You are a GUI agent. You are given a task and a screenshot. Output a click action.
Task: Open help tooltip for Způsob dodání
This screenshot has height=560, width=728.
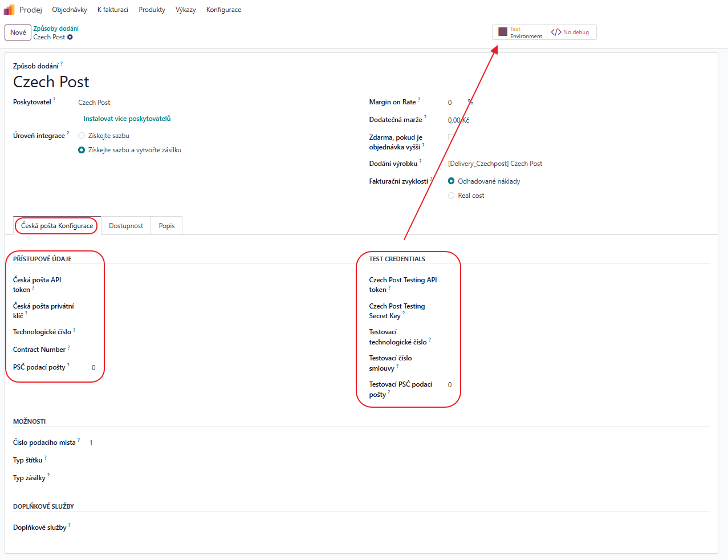(x=62, y=63)
